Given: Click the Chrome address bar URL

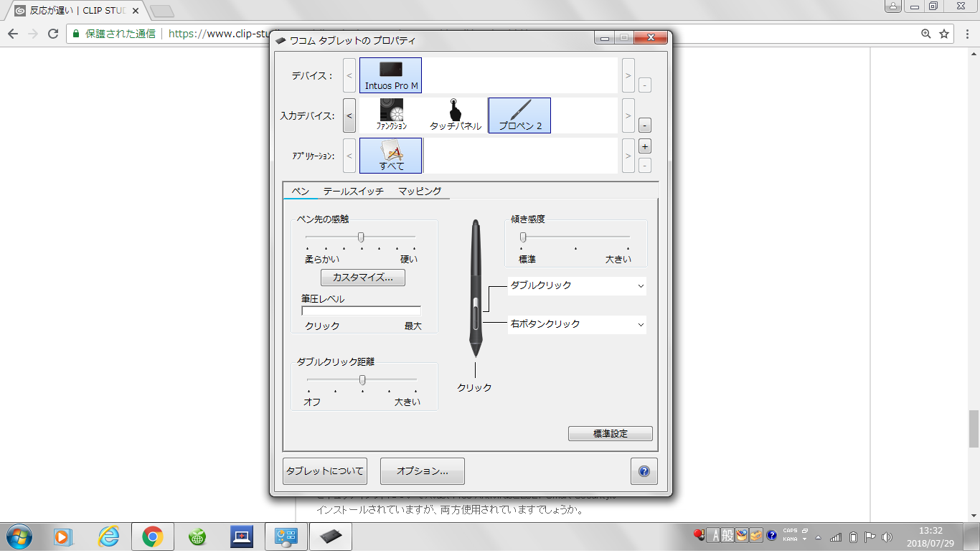Looking at the screenshot, I should (x=220, y=34).
